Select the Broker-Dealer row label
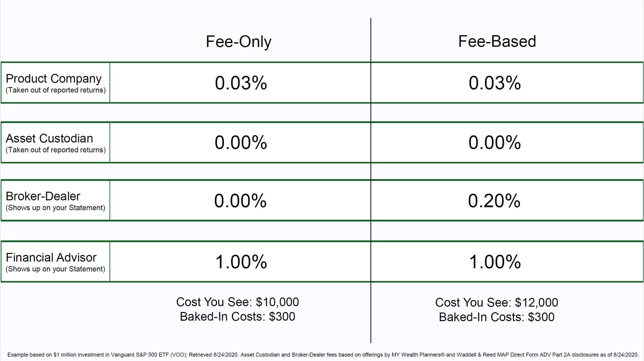The image size is (644, 361). [x=43, y=196]
